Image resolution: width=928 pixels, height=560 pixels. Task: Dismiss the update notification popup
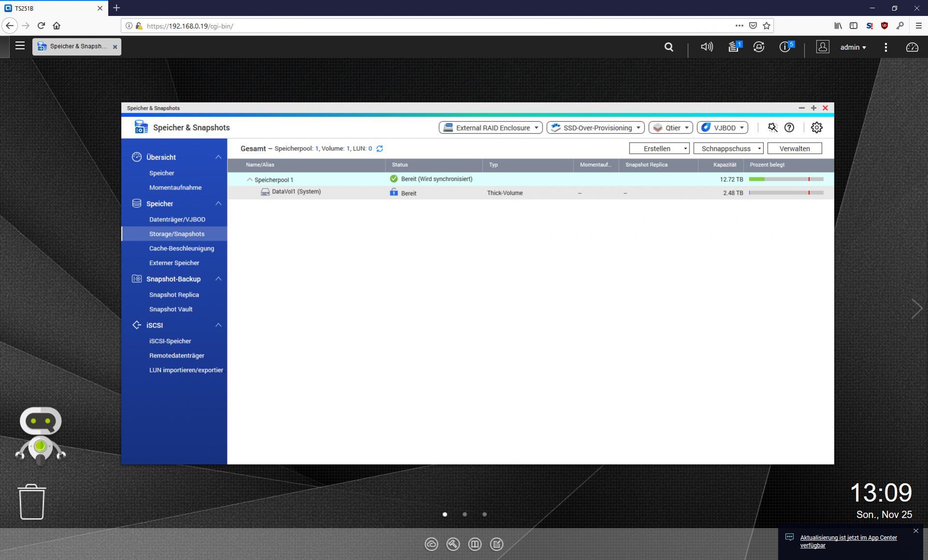pyautogui.click(x=915, y=531)
